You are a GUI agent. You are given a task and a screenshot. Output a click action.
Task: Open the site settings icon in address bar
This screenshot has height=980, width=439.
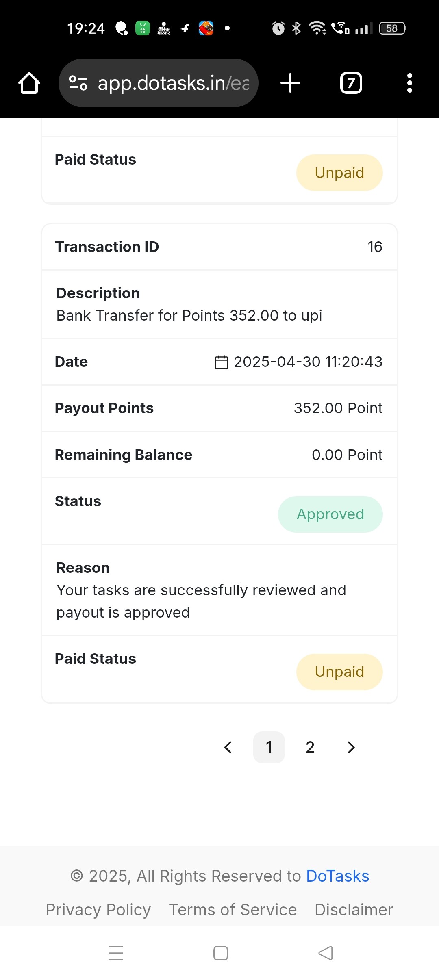[x=78, y=83]
